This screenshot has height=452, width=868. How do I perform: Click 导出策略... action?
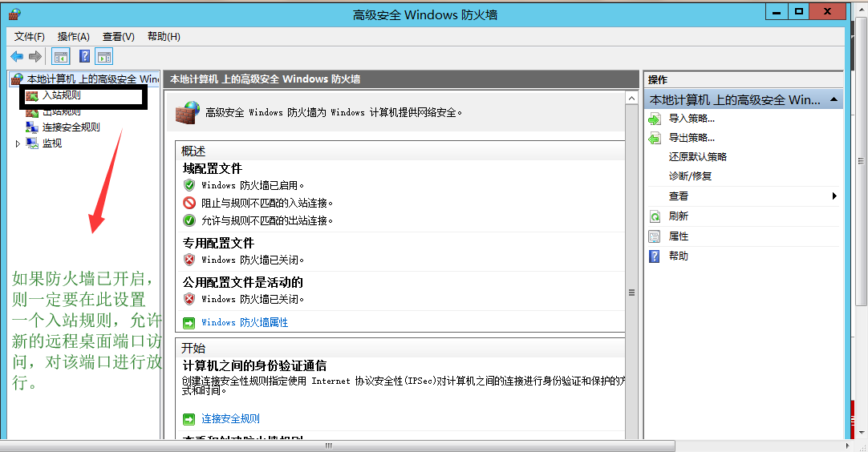coord(692,138)
